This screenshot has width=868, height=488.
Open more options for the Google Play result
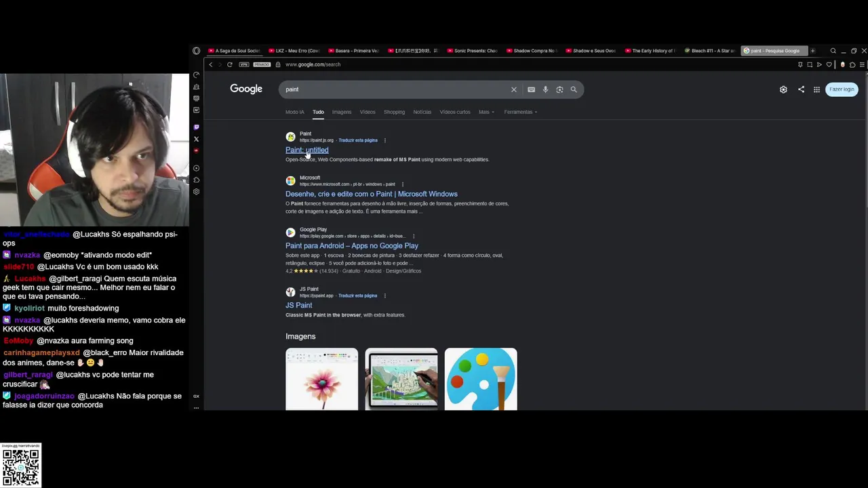click(413, 236)
